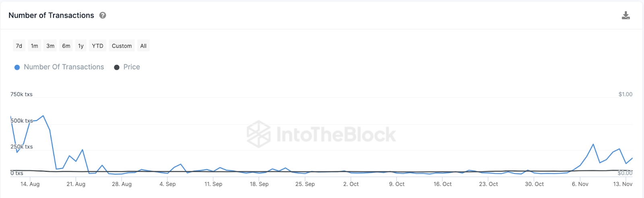Click the Number of Transactions title
The image size is (644, 198).
[51, 15]
